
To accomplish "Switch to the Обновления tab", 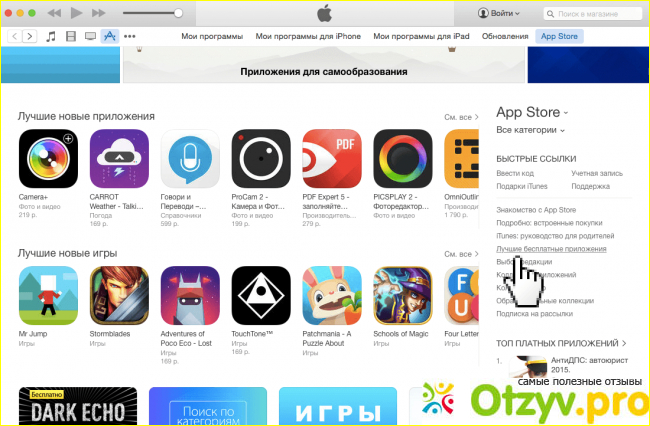I will 505,36.
